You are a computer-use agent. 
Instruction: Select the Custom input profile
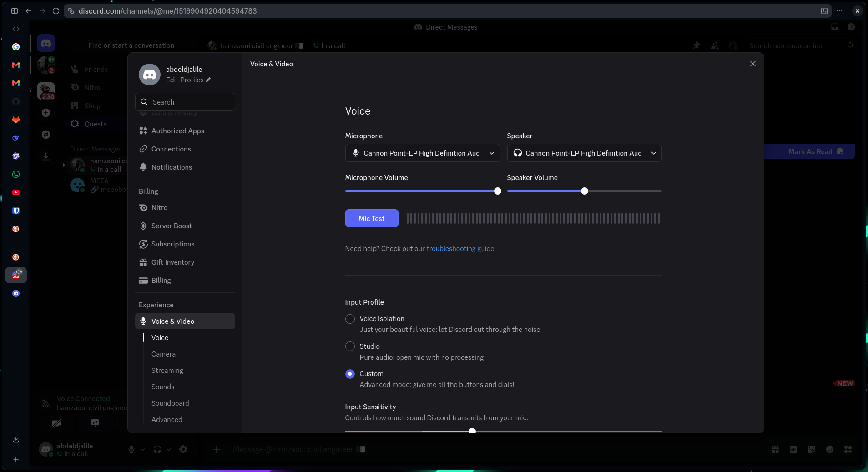coord(350,374)
